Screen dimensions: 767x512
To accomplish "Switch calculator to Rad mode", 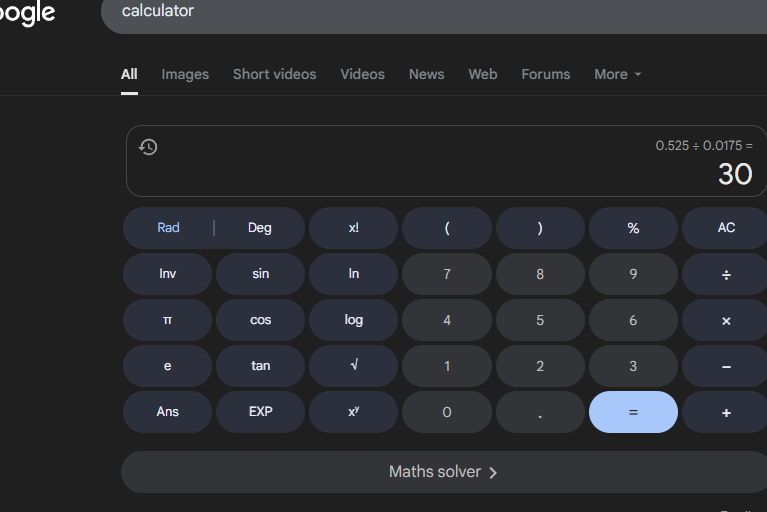I will click(x=168, y=228).
